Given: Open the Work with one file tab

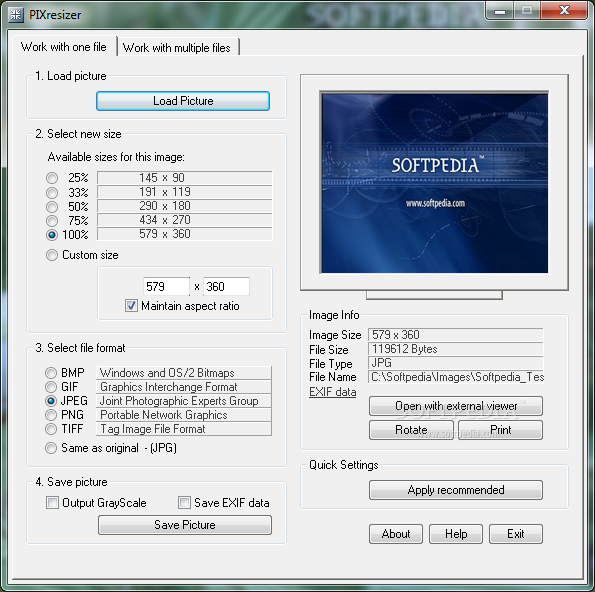Looking at the screenshot, I should [x=64, y=47].
